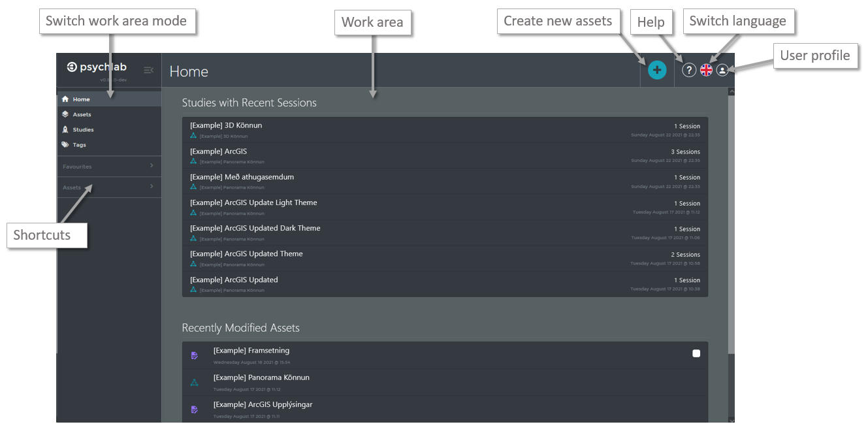Expand the Assets shortcuts section chevron
Viewport: 868px width, 435px height.
pos(152,187)
